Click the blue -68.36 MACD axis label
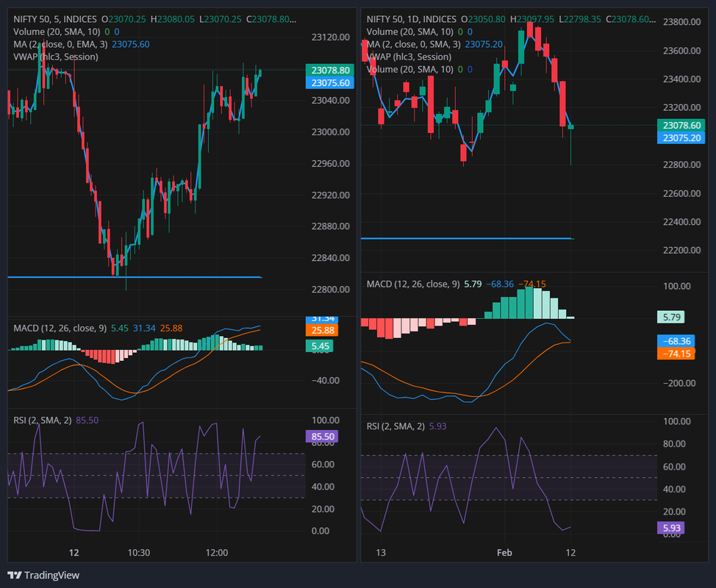716x588 pixels. tap(676, 341)
